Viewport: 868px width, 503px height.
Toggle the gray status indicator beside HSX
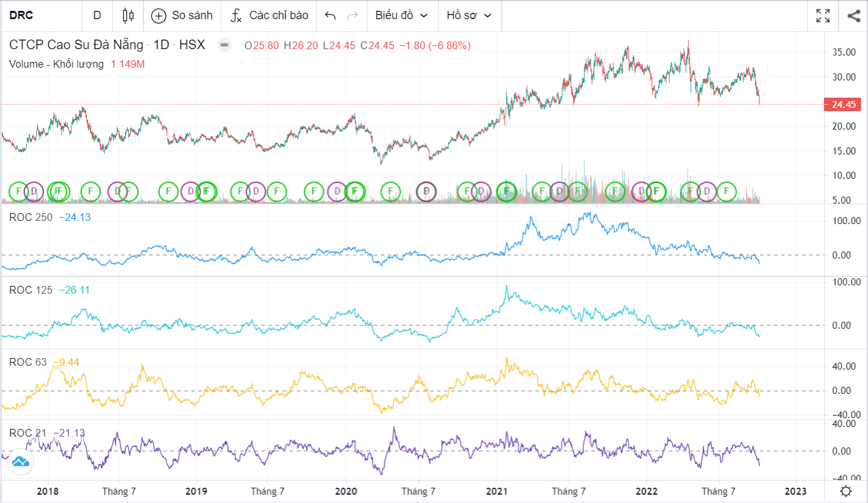[x=224, y=45]
